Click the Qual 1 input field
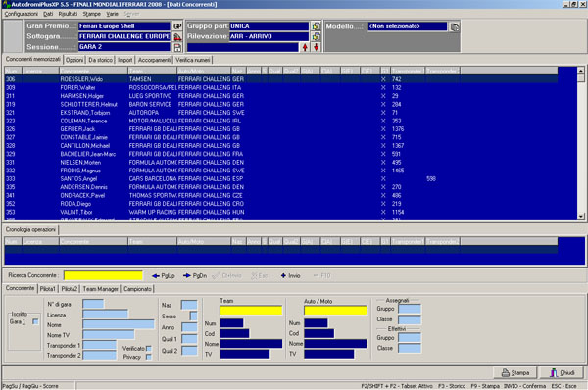Viewport: 588px width, 390px height. coord(189,339)
